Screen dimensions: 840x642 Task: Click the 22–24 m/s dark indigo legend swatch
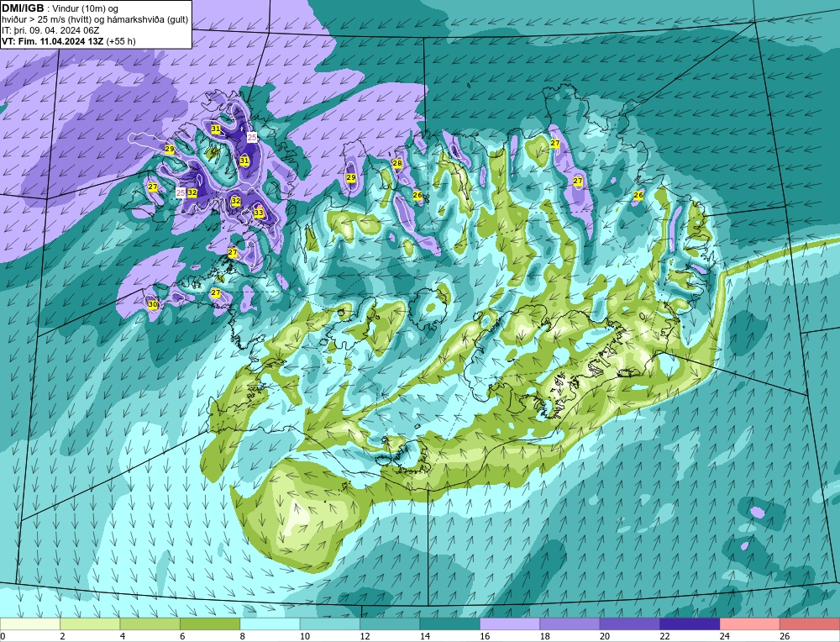pos(690,624)
